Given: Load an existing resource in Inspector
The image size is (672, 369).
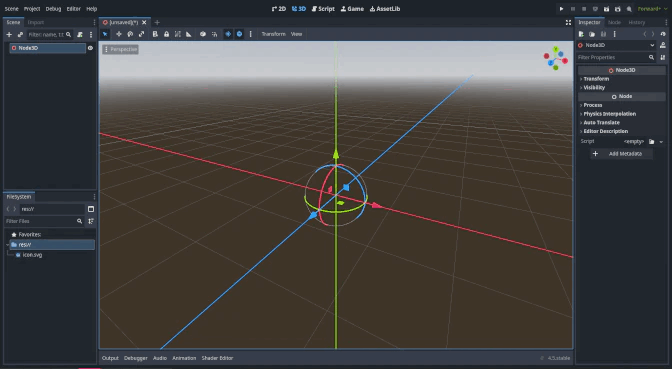Looking at the screenshot, I should click(x=592, y=34).
